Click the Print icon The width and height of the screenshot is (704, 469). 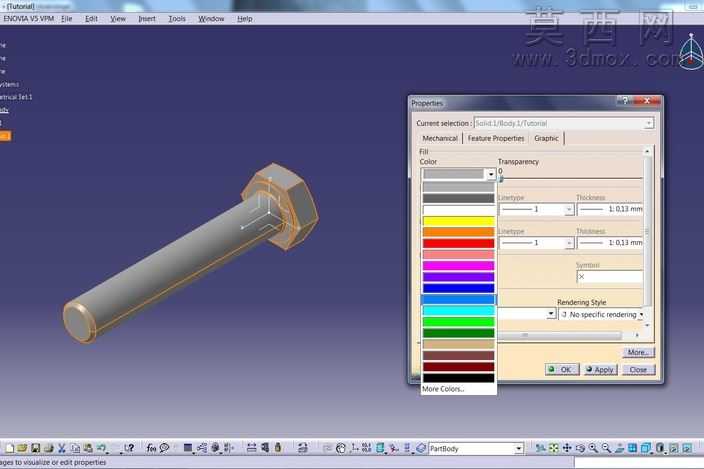[48, 448]
